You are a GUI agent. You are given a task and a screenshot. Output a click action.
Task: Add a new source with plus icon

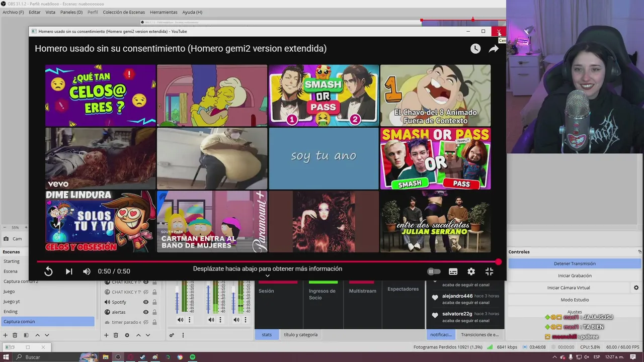tap(106, 335)
